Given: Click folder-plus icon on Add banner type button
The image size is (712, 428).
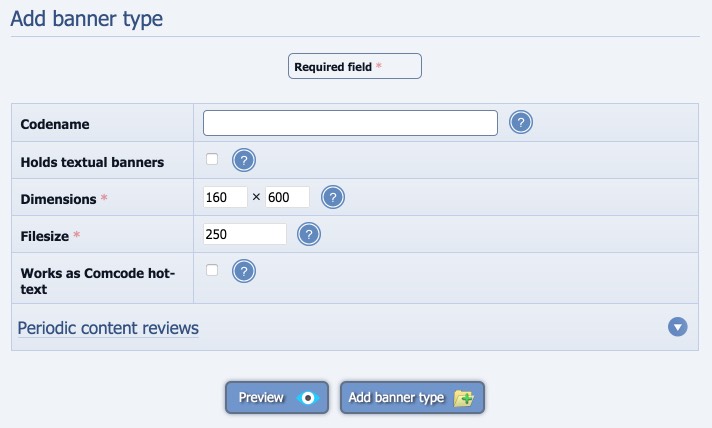Looking at the screenshot, I should pos(464,398).
